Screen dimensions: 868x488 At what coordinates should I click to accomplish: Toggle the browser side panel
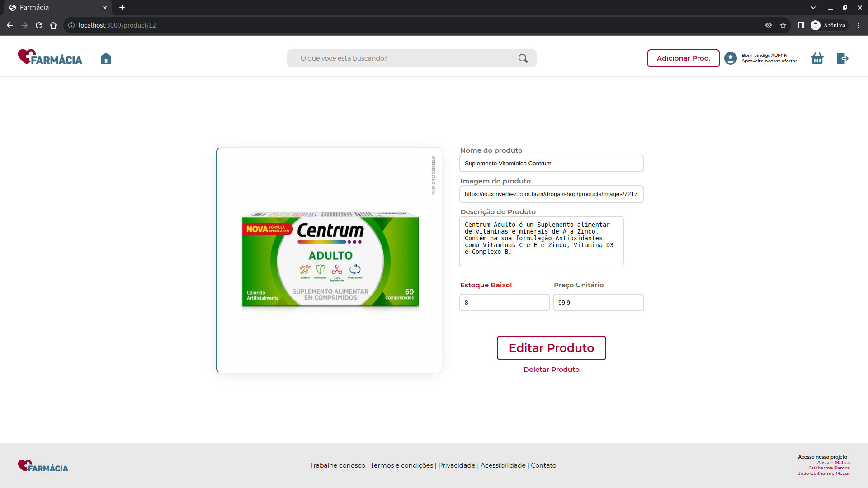tap(801, 25)
